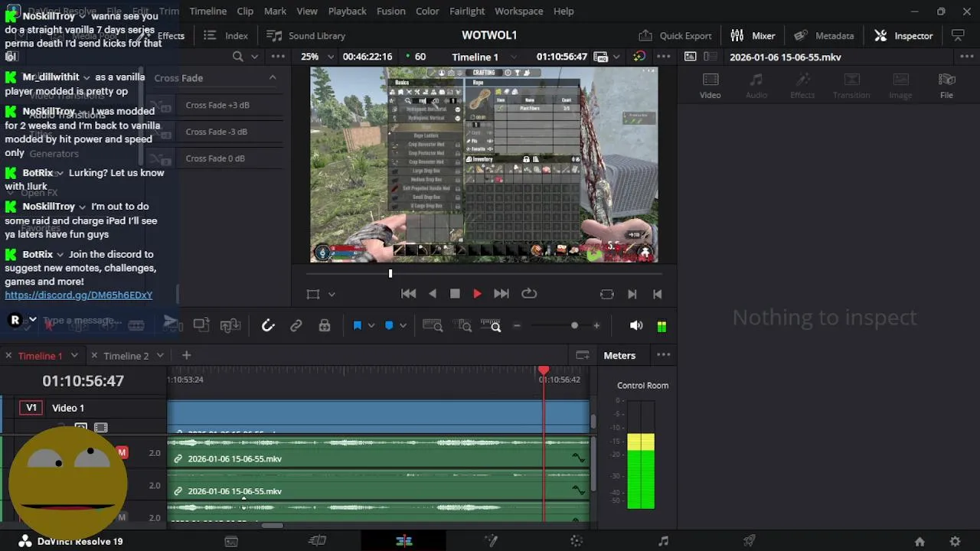Open the Workspace menu
Image resolution: width=980 pixels, height=551 pixels.
click(518, 11)
